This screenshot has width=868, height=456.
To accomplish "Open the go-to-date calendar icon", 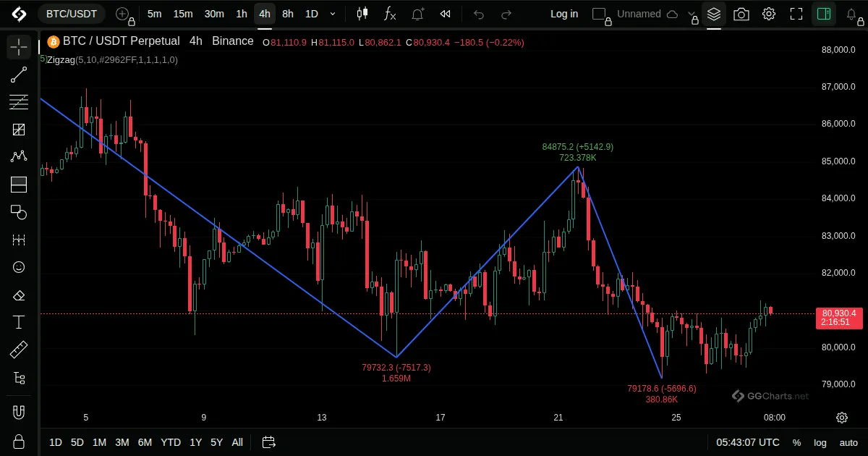I will tap(269, 442).
